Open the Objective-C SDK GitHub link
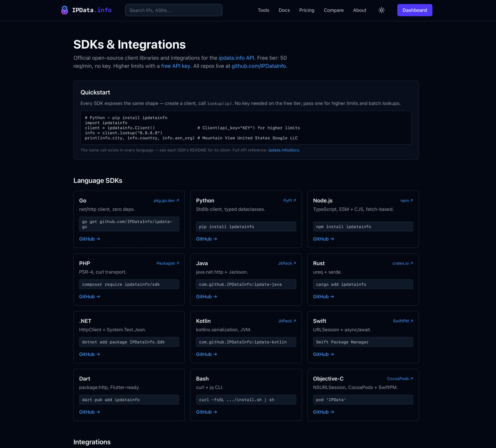The image size is (496, 448). pyautogui.click(x=323, y=412)
